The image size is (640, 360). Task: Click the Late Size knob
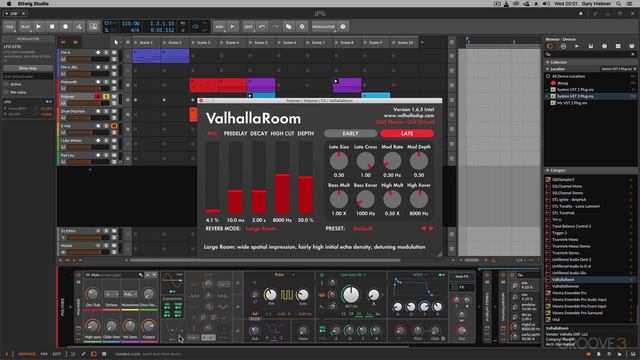point(339,161)
